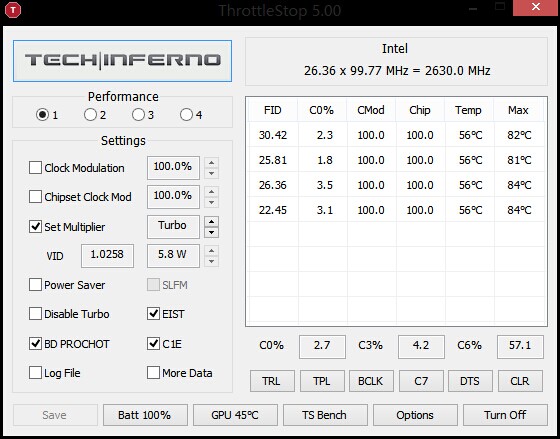This screenshot has width=560, height=439.
Task: Click the C6% 57.1 value box
Action: pyautogui.click(x=520, y=346)
